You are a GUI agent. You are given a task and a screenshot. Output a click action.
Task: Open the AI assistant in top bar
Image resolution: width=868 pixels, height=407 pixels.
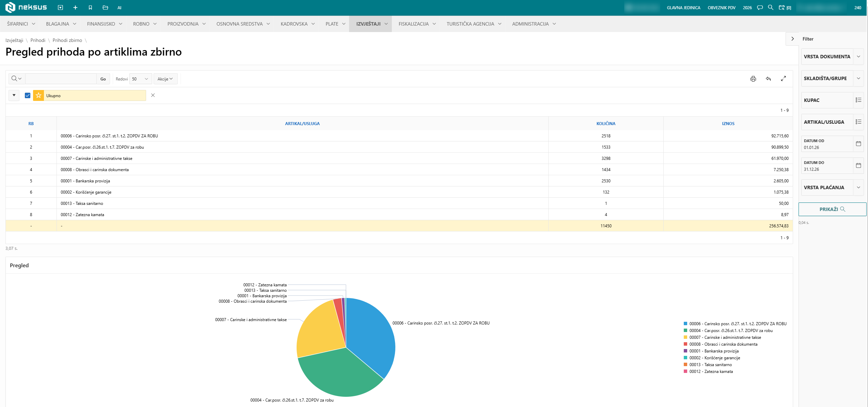[x=119, y=8]
